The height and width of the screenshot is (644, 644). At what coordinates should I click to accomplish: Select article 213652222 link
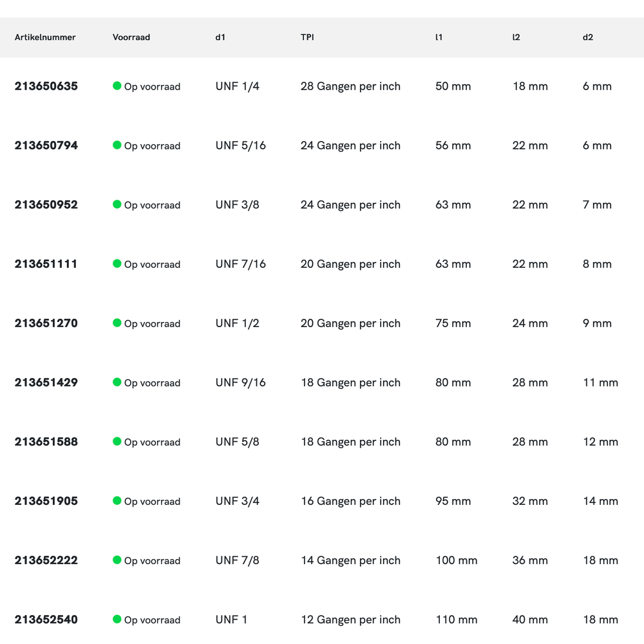[x=46, y=560]
